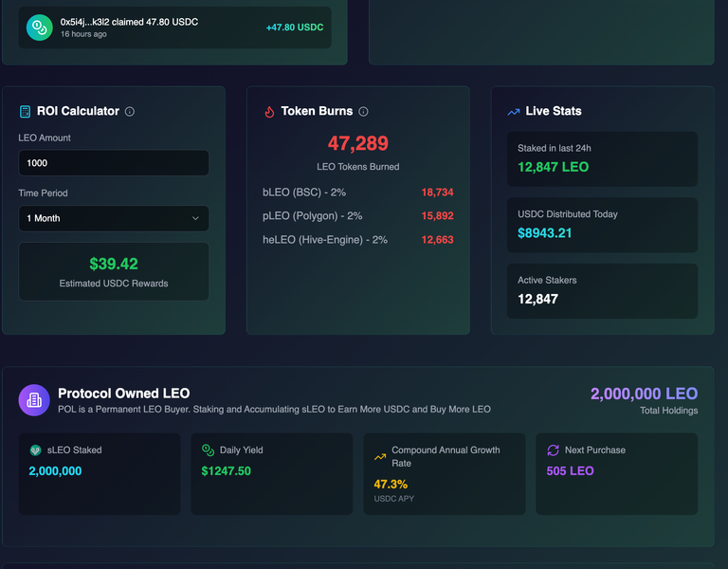Click the Protocol Owned LEO heading

pos(124,394)
